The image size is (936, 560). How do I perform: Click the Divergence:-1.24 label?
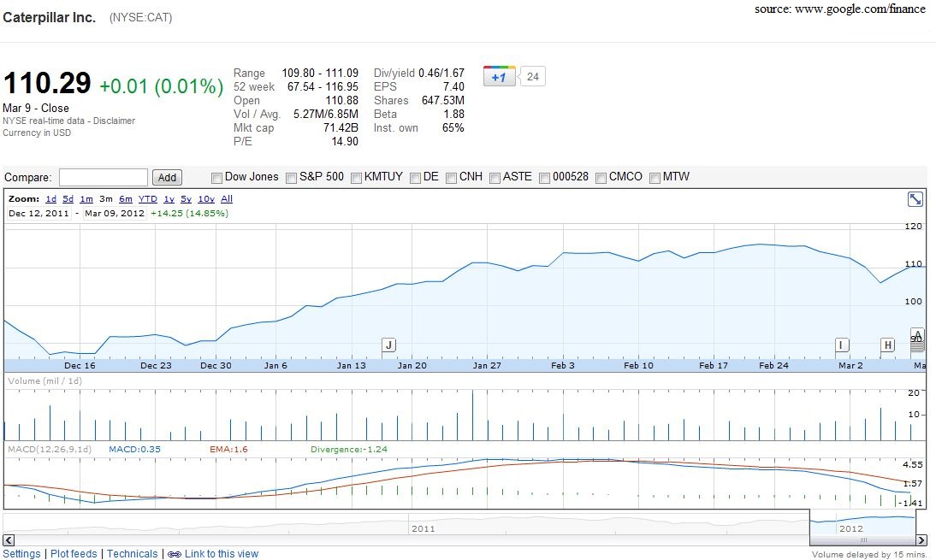click(x=349, y=449)
